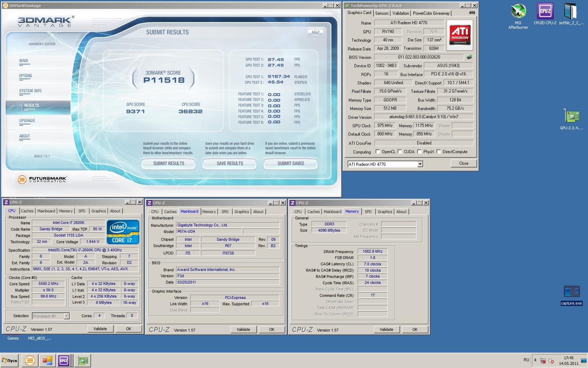The width and height of the screenshot is (588, 368).
Task: Click volume tray icon
Action: (551, 361)
